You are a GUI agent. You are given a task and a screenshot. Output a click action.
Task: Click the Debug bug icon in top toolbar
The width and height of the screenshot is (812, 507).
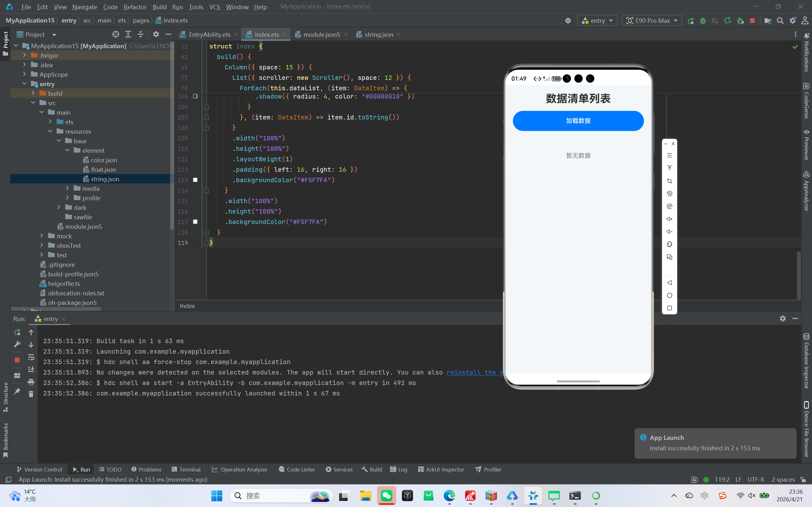click(703, 21)
